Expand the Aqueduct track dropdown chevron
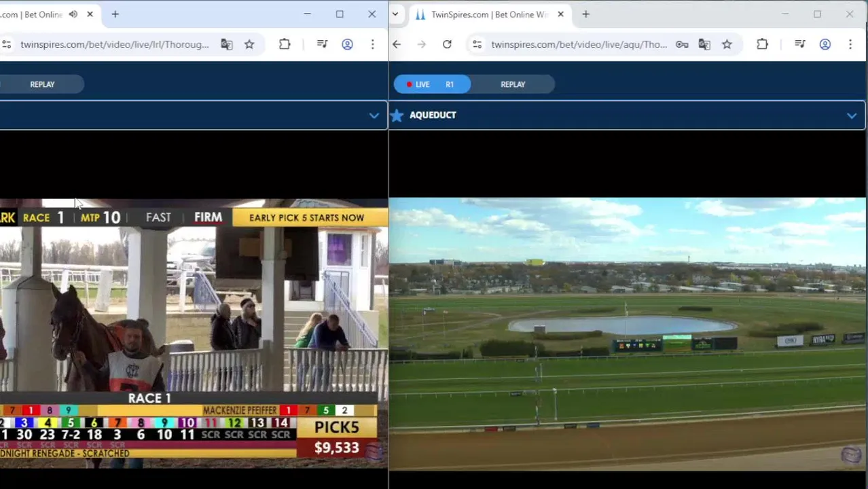 point(852,115)
